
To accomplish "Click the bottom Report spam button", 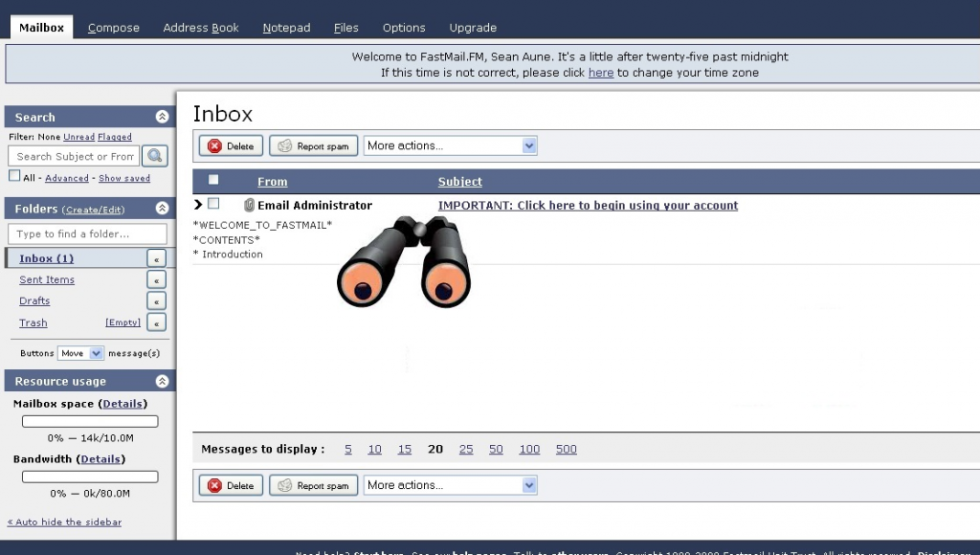I will pyautogui.click(x=313, y=485).
